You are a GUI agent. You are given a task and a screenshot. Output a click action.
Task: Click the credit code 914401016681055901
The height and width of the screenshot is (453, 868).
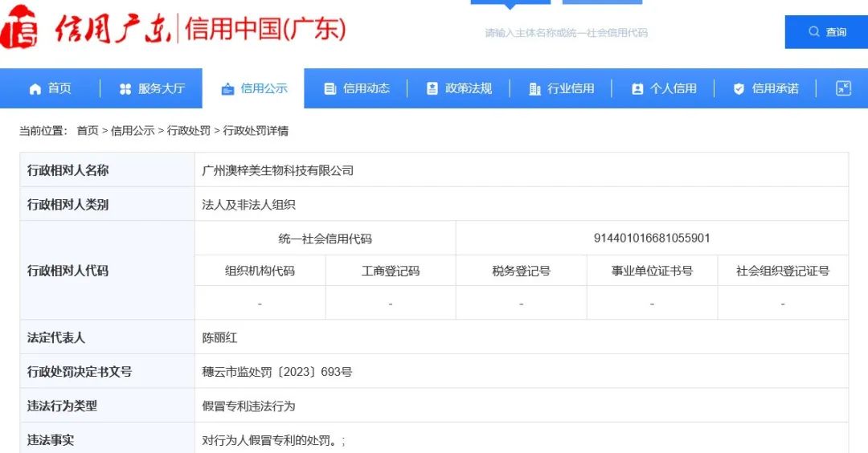click(652, 239)
